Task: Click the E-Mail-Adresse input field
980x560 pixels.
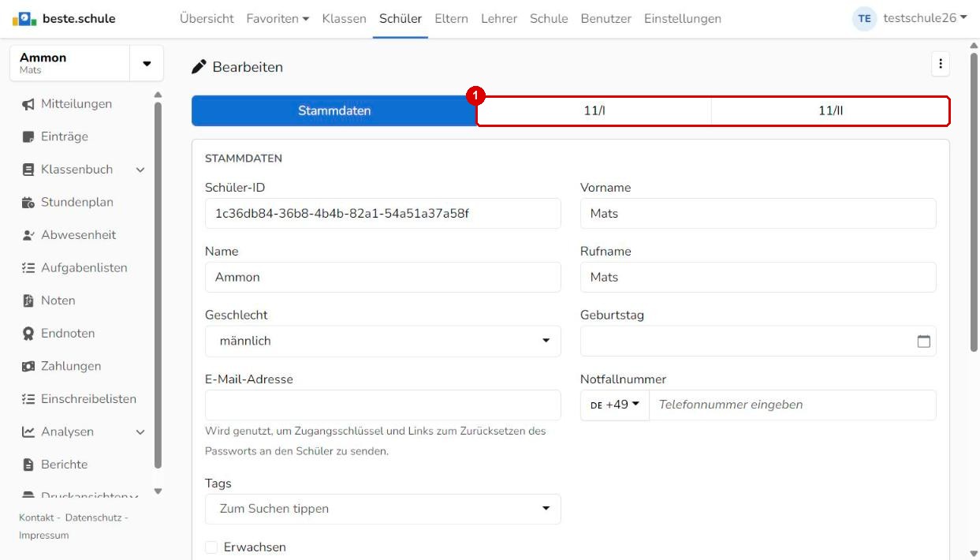Action: (383, 405)
